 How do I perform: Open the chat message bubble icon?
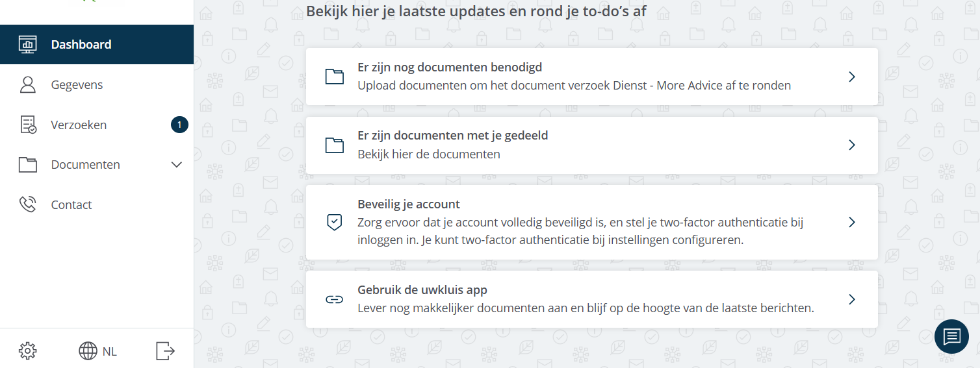[x=951, y=336]
